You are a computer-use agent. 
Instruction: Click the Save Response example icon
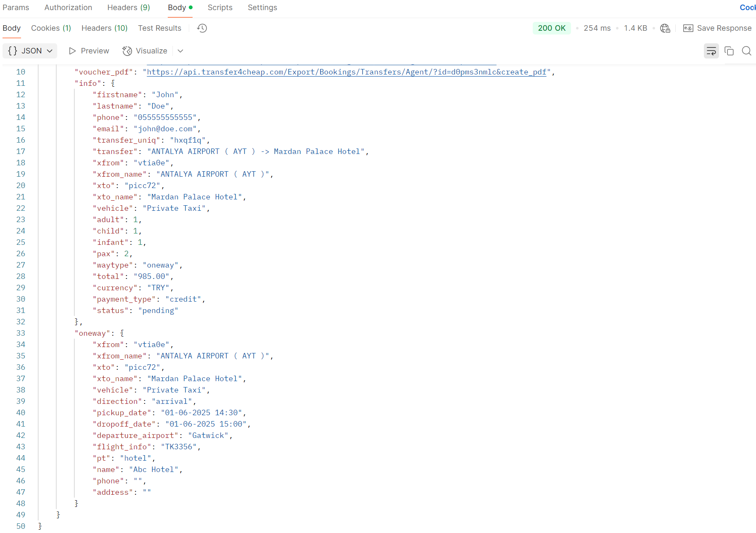pyautogui.click(x=688, y=28)
